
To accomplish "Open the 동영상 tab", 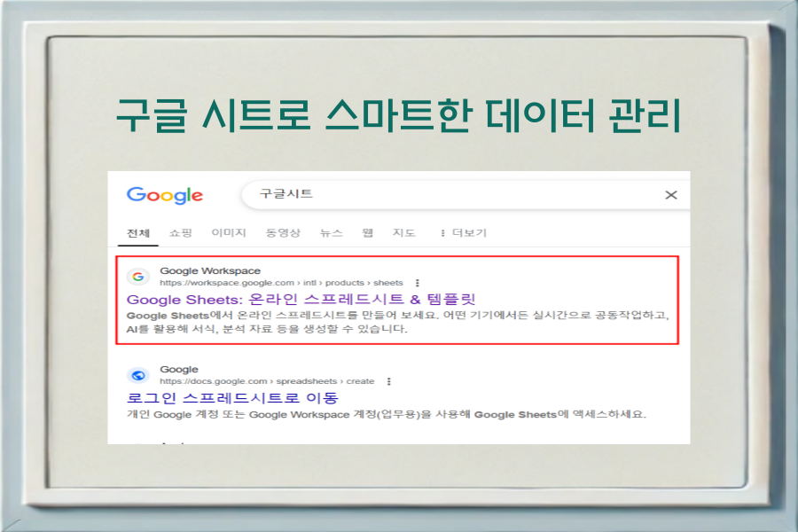I will tap(283, 232).
